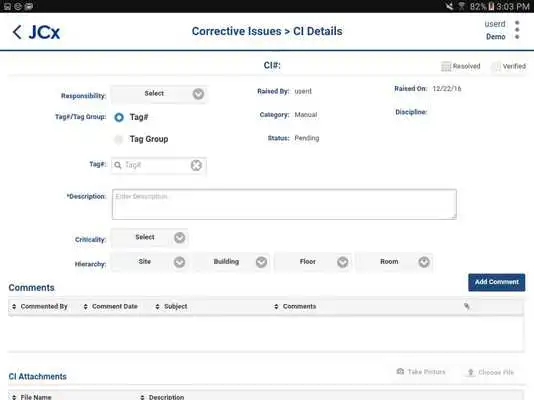Click the Add Comment button
This screenshot has width=534, height=400.
click(497, 282)
